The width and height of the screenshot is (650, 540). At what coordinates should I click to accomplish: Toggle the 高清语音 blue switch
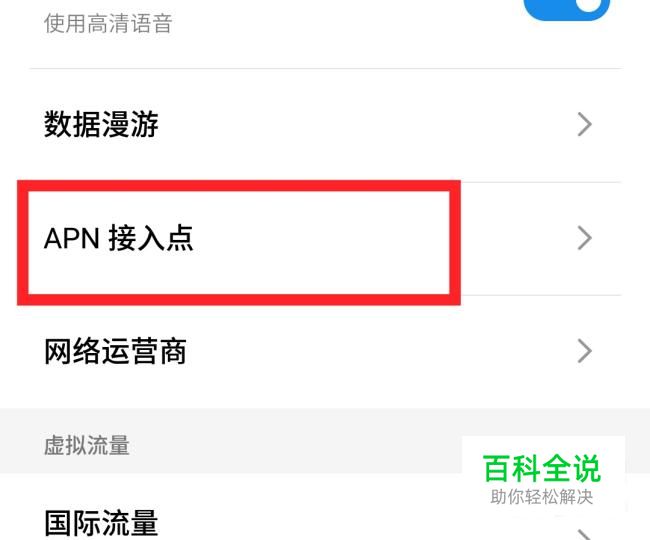coord(566,8)
